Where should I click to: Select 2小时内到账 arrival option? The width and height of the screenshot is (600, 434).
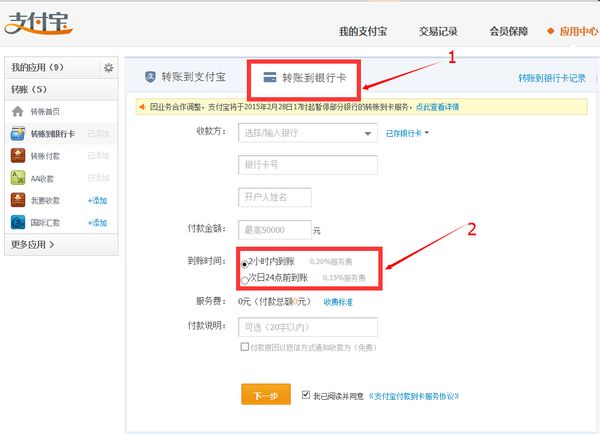point(246,262)
